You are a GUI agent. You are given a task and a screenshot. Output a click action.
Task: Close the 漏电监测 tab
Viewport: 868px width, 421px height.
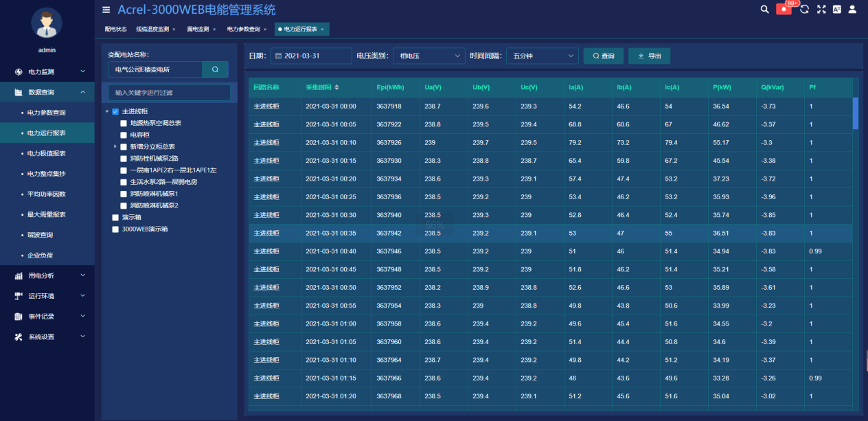coord(214,30)
